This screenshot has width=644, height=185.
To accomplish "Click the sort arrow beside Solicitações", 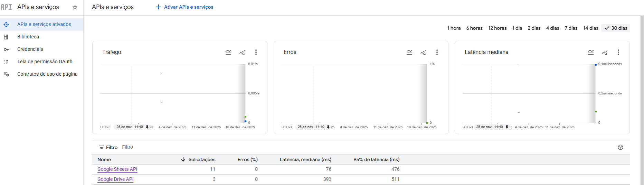I will [x=183, y=159].
